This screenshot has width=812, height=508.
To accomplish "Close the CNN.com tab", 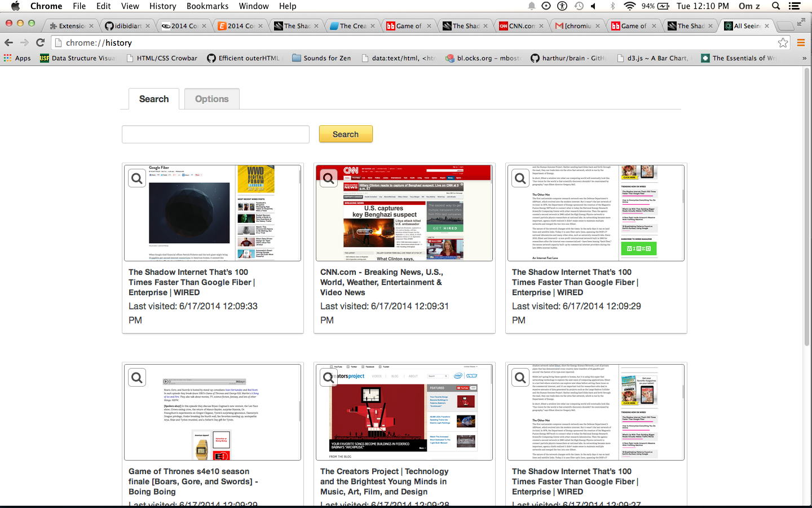I will tap(541, 26).
